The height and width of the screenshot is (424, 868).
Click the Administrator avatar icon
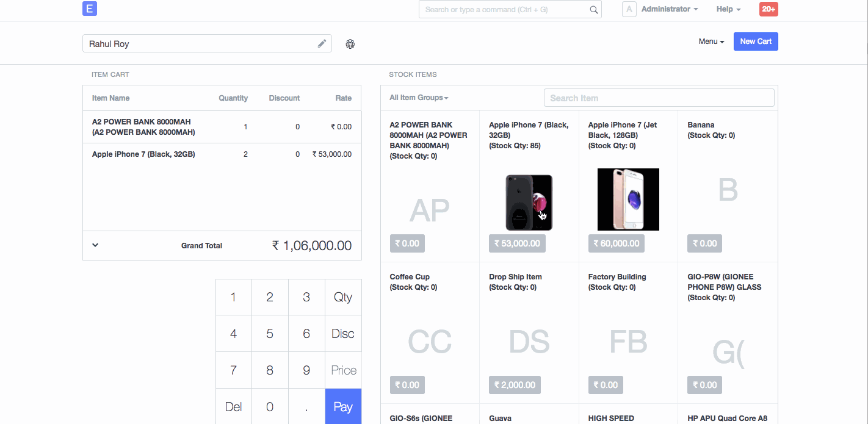629,9
